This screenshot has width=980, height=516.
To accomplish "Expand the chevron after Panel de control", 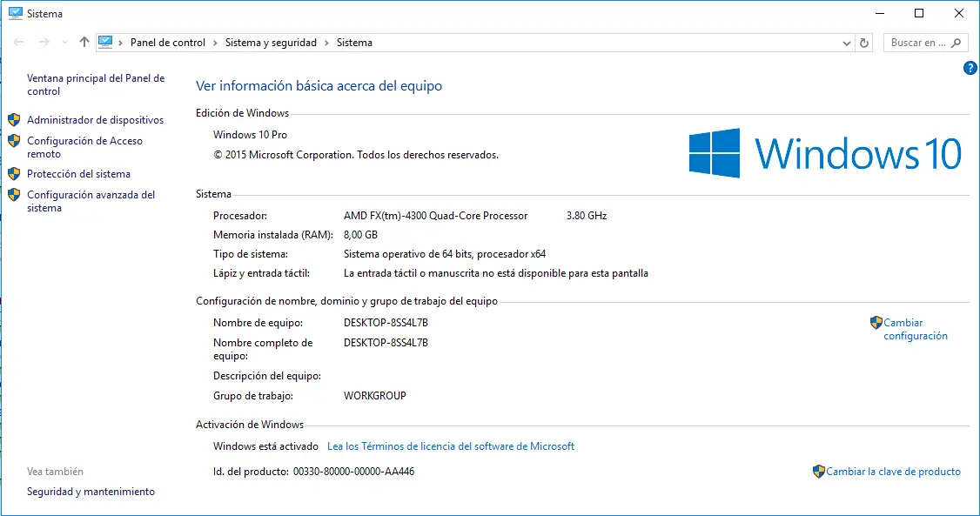I will (215, 43).
